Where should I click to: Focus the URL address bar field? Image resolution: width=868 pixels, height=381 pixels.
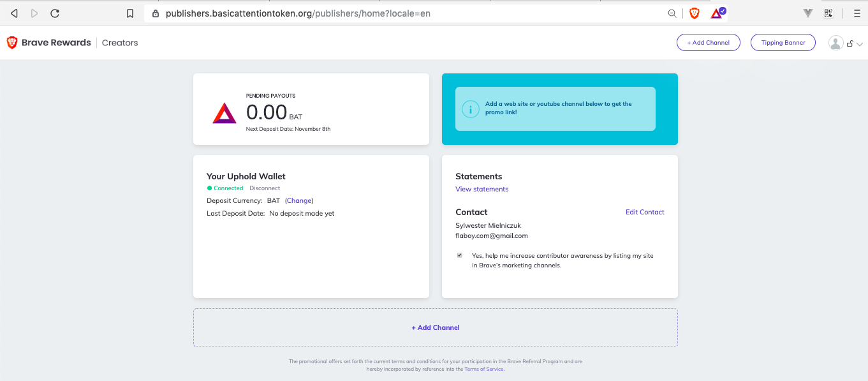(408, 13)
